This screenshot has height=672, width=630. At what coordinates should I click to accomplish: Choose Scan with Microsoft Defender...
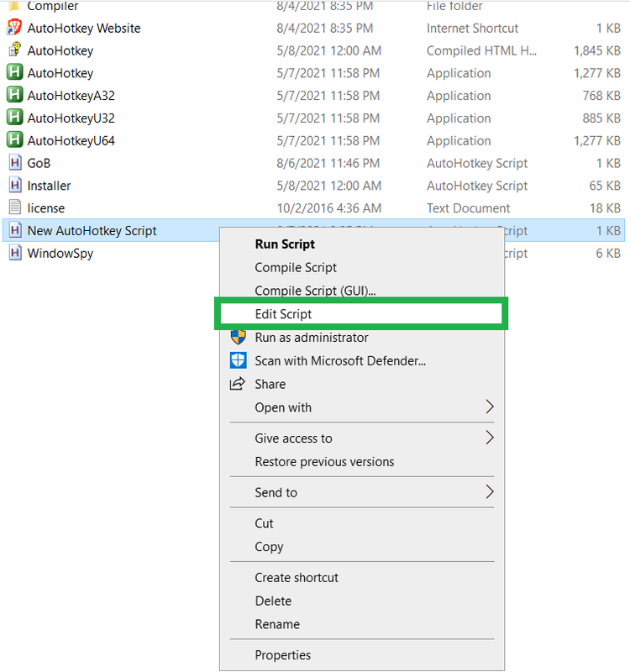point(340,361)
